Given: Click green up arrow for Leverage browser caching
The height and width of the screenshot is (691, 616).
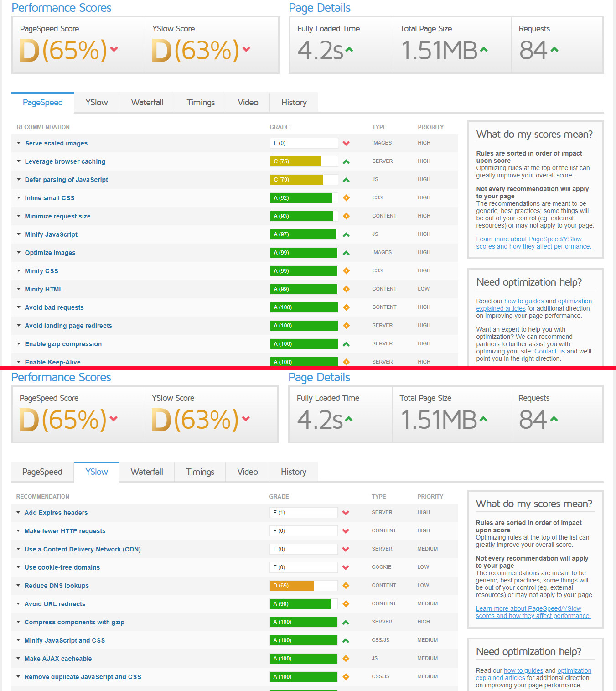Looking at the screenshot, I should (x=346, y=161).
